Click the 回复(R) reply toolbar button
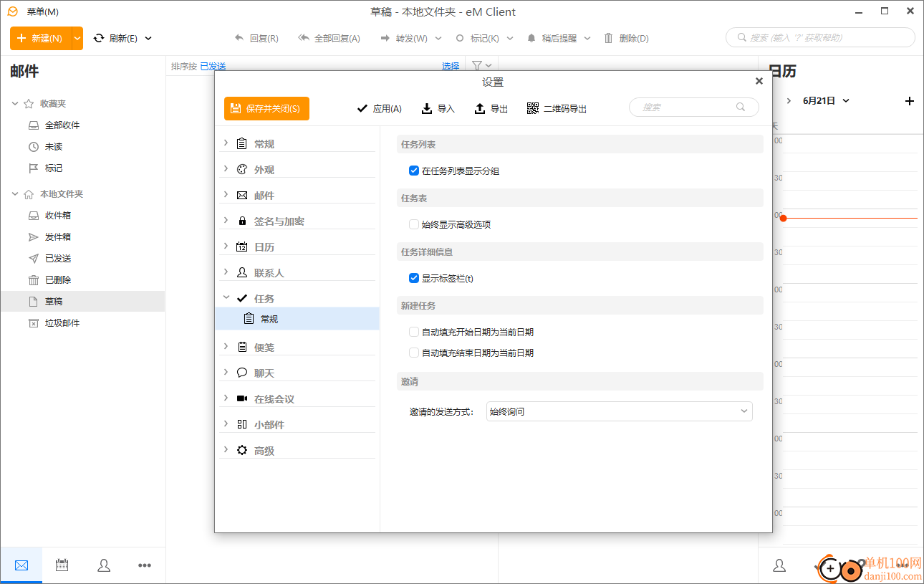 point(256,38)
